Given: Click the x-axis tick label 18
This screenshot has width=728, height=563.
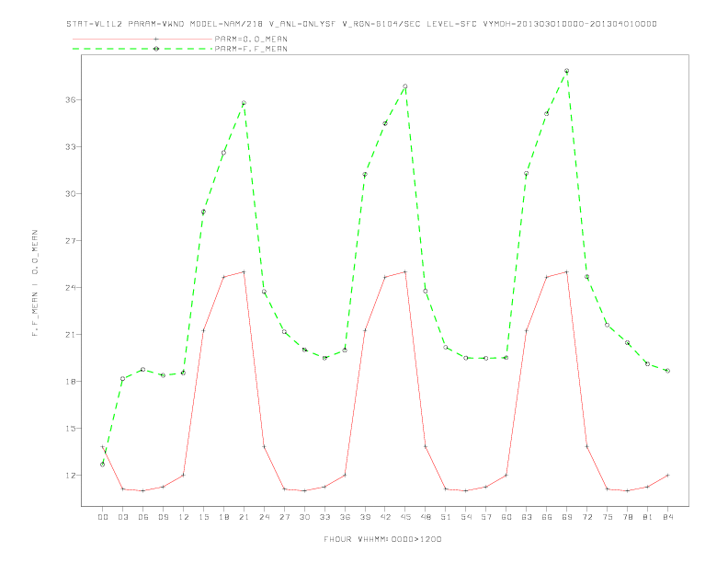Looking at the screenshot, I should point(223,517).
